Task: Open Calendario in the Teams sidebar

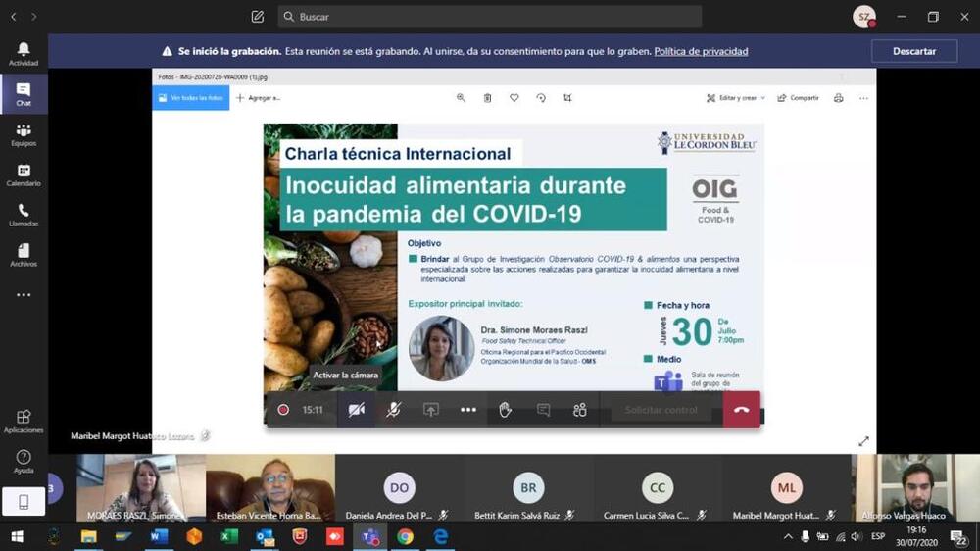Action: tap(24, 175)
